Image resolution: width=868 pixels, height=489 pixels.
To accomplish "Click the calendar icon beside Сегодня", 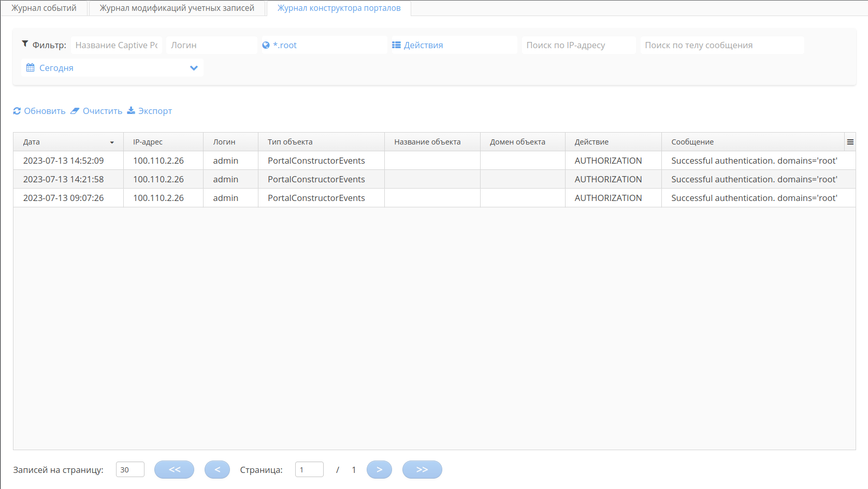I will pos(31,68).
